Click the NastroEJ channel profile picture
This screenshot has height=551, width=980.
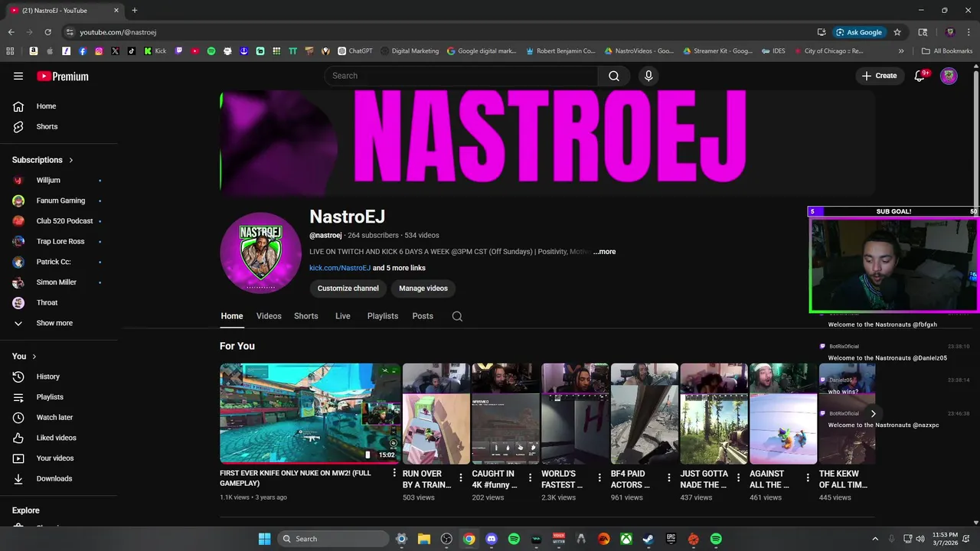[260, 253]
